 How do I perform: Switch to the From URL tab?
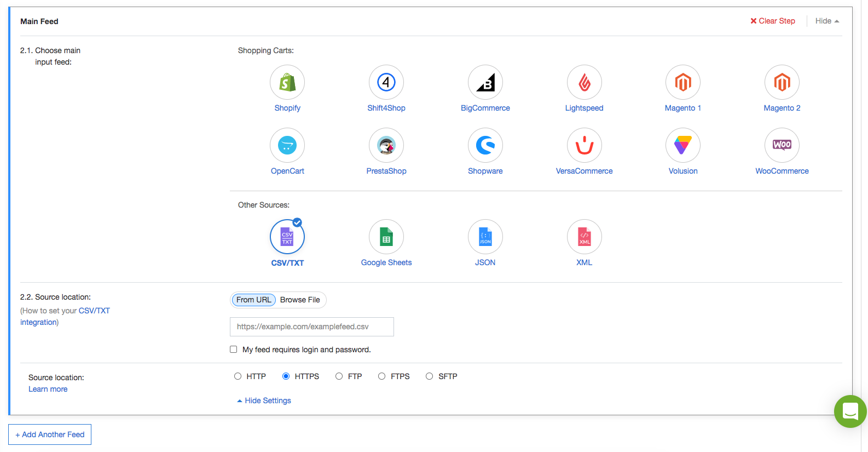(x=253, y=300)
